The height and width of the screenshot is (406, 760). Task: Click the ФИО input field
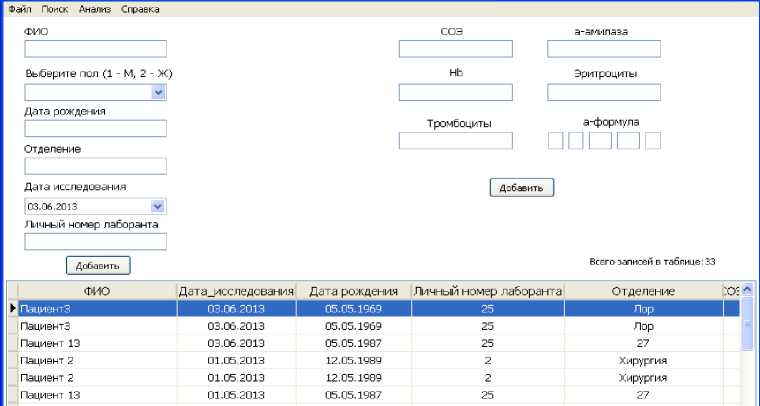[95, 49]
